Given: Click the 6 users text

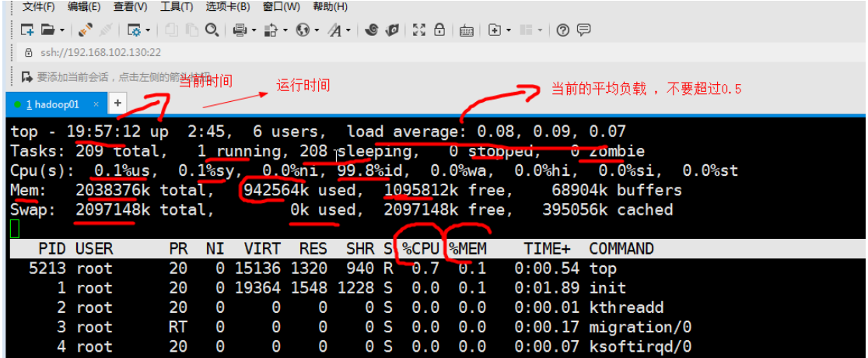Looking at the screenshot, I should [289, 132].
